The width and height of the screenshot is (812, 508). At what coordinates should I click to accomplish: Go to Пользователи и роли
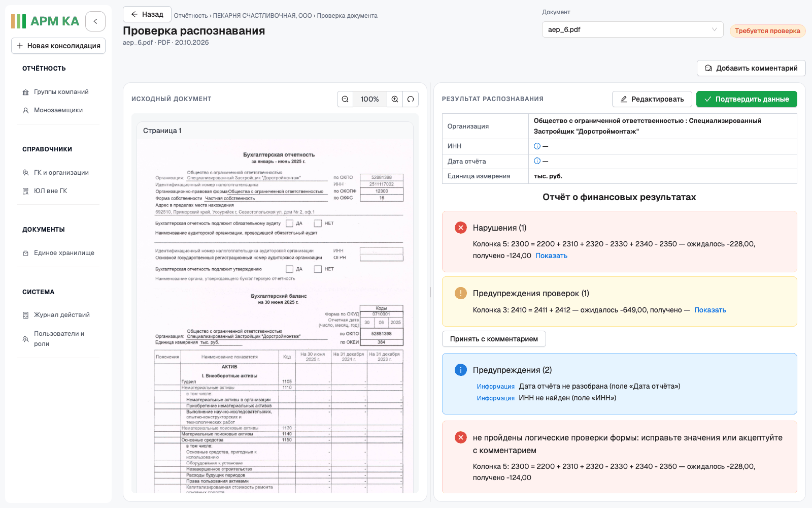pos(59,339)
